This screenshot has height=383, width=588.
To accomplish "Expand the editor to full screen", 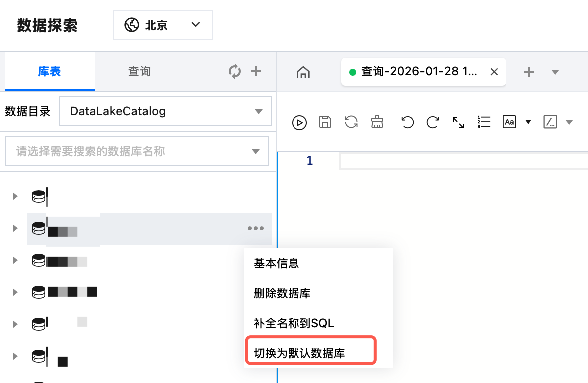I will pyautogui.click(x=458, y=123).
